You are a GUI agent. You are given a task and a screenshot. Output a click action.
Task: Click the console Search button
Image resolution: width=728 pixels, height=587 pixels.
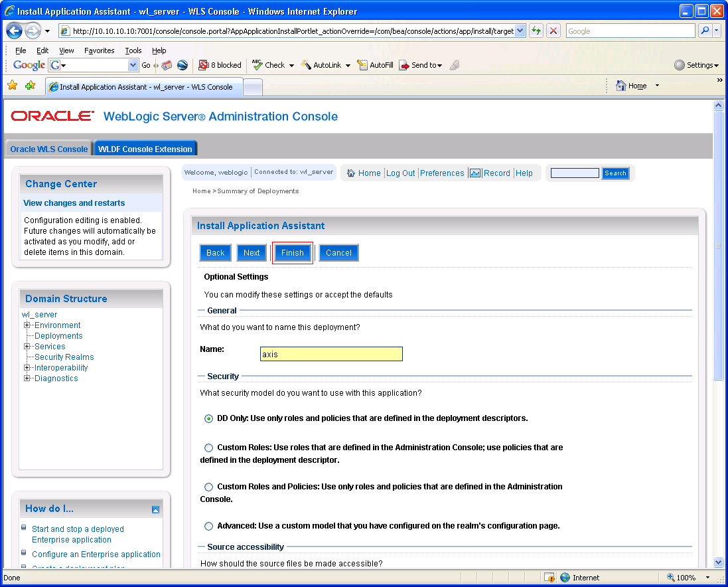coord(616,173)
